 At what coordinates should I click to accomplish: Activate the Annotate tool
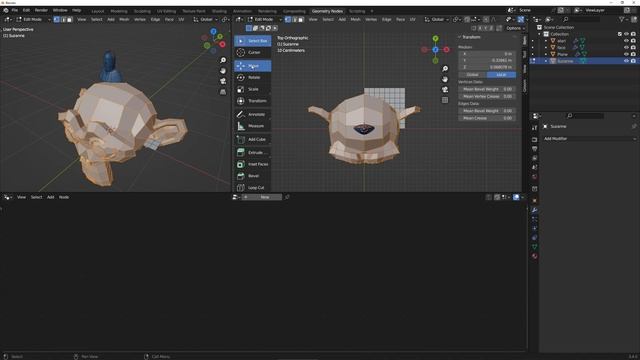[x=253, y=114]
